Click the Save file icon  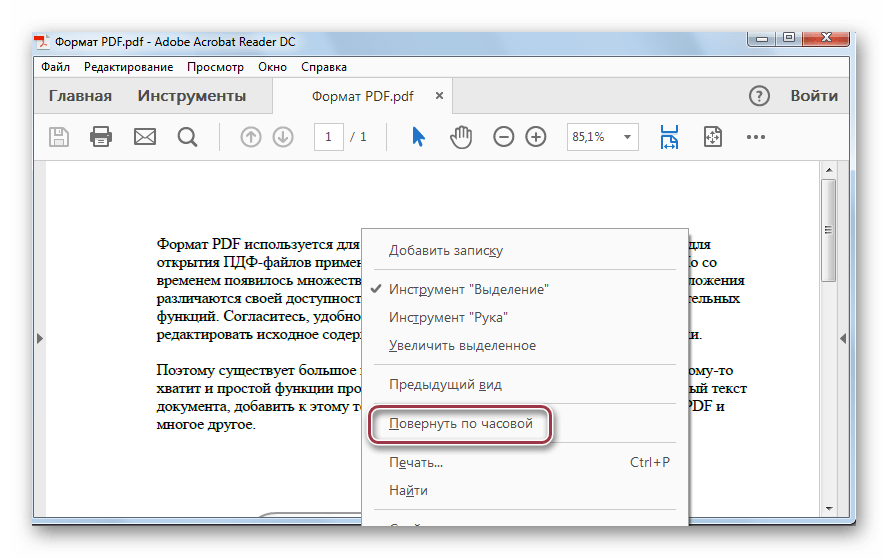[x=59, y=137]
